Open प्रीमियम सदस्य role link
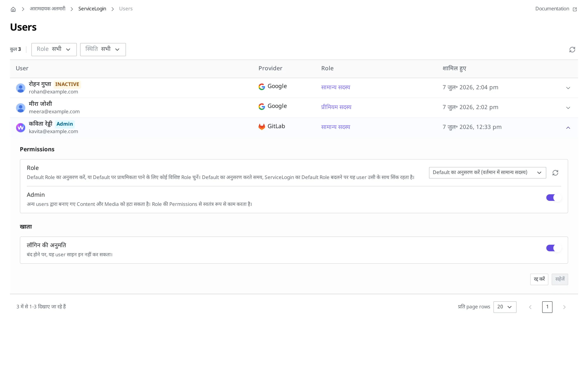Screen dimensions: 588x372 point(336,107)
